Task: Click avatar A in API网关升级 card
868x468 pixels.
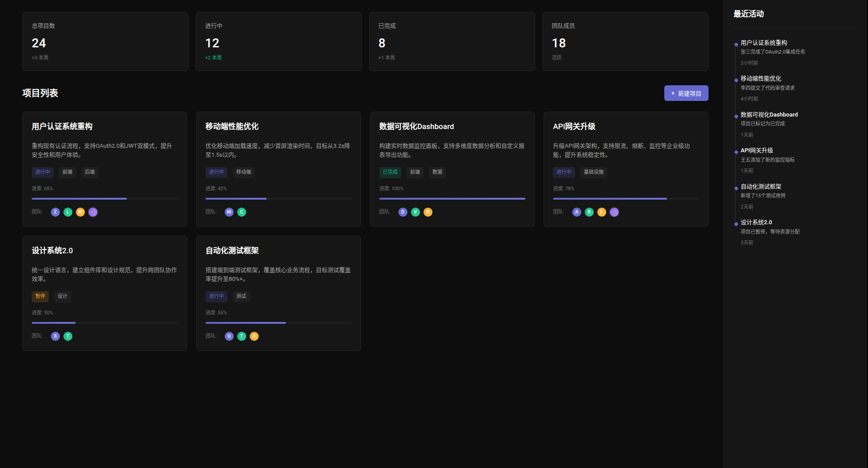Action: (x=577, y=212)
